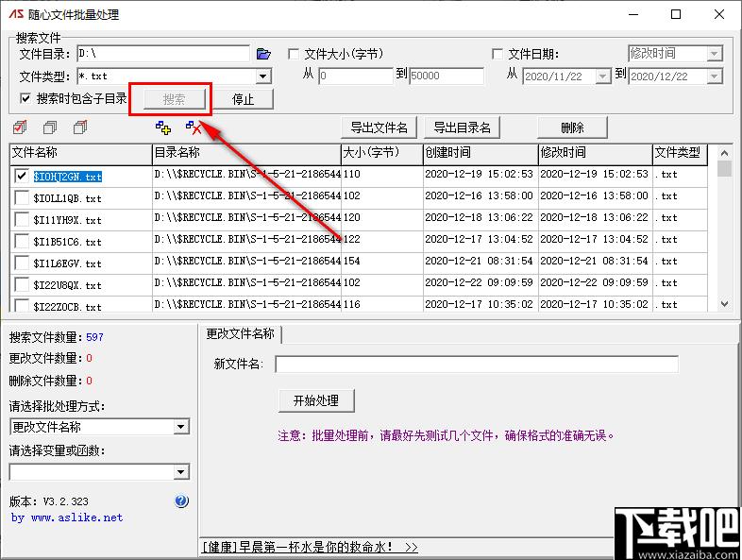The width and height of the screenshot is (742, 560).
Task: Click the file list scrollbar down arrow
Action: [724, 304]
